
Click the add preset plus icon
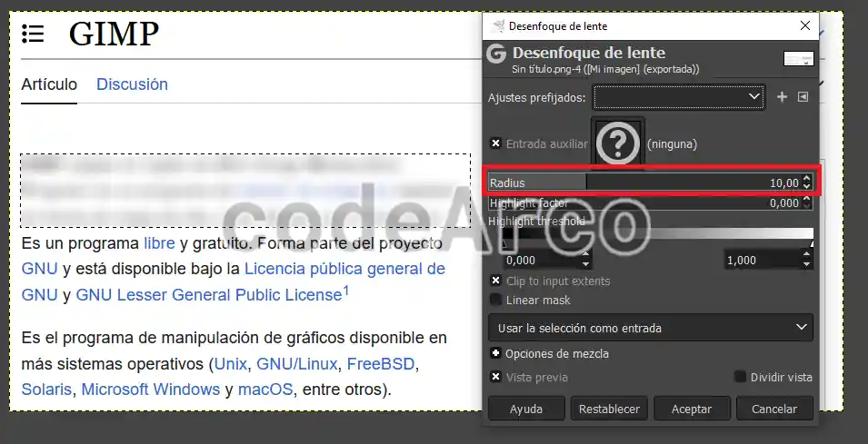tap(782, 97)
